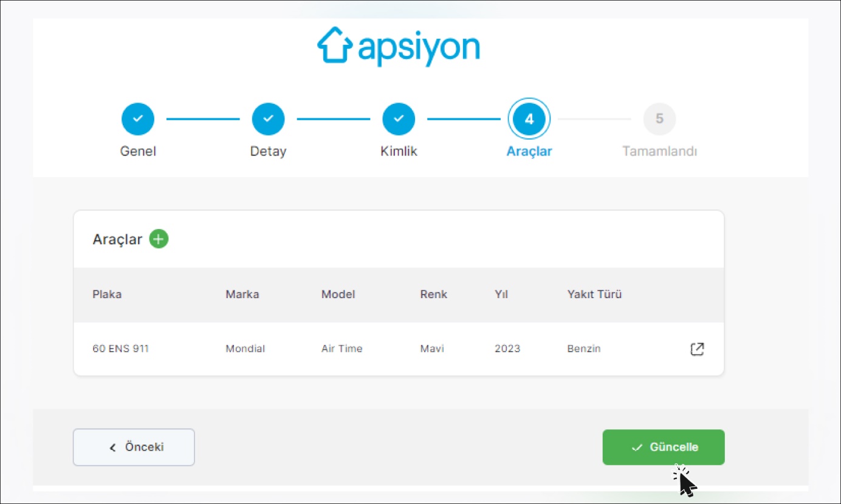This screenshot has width=841, height=504.
Task: Click the Renk column header
Action: click(x=434, y=295)
